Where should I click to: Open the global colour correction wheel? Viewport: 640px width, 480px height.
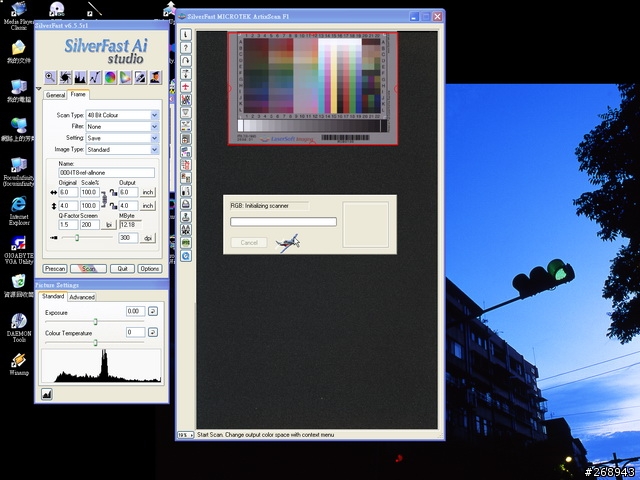(110, 77)
